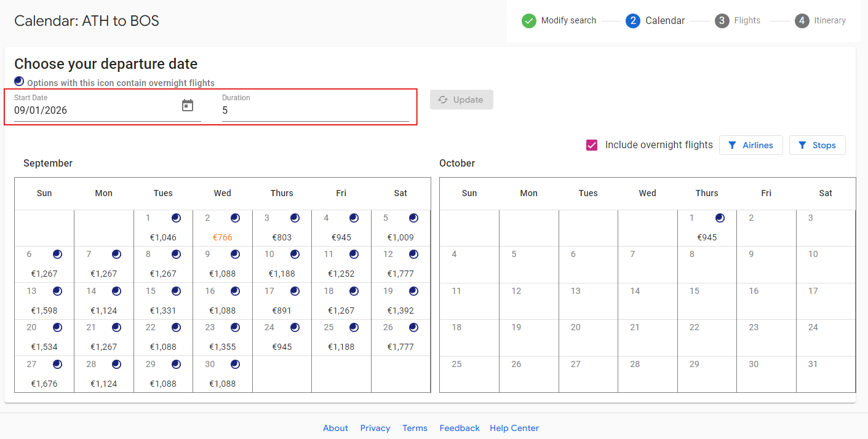Image resolution: width=868 pixels, height=439 pixels.
Task: Open the Stops filter dropdown
Action: point(817,145)
